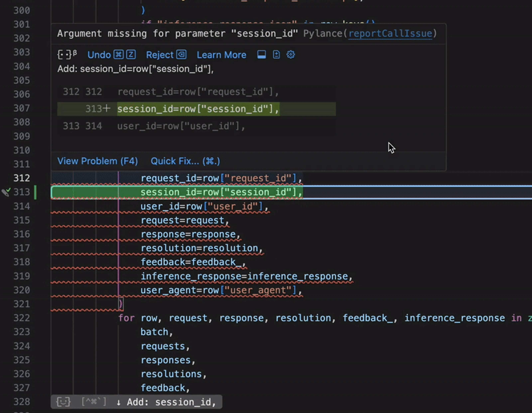The image size is (532, 413).
Task: Click the added line 313 in diff preview
Action: [198, 109]
